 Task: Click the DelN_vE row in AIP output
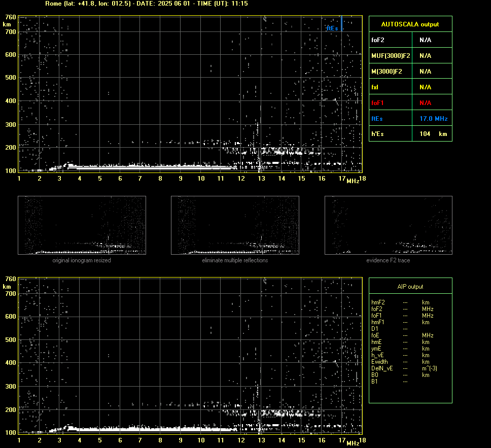pos(404,368)
